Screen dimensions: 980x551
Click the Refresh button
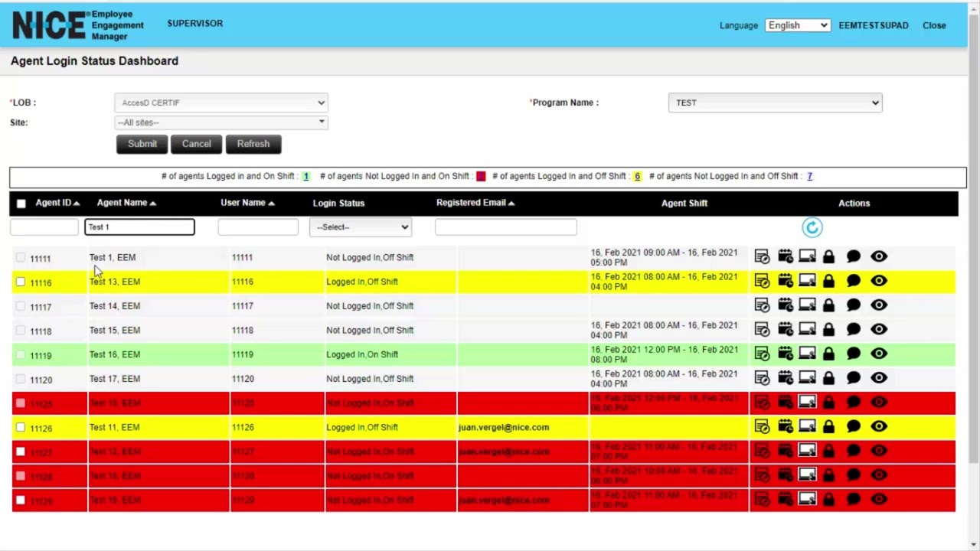pos(253,144)
